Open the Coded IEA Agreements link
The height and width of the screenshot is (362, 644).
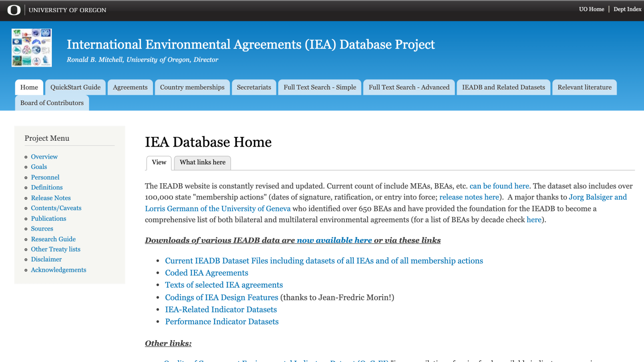(x=207, y=273)
